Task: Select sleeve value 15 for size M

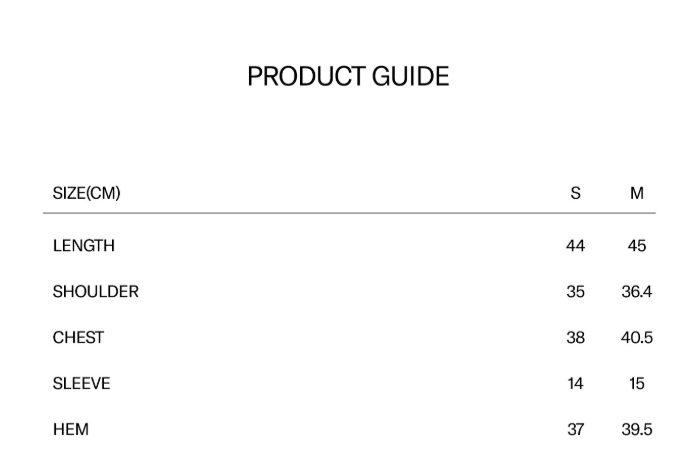Action: (637, 384)
